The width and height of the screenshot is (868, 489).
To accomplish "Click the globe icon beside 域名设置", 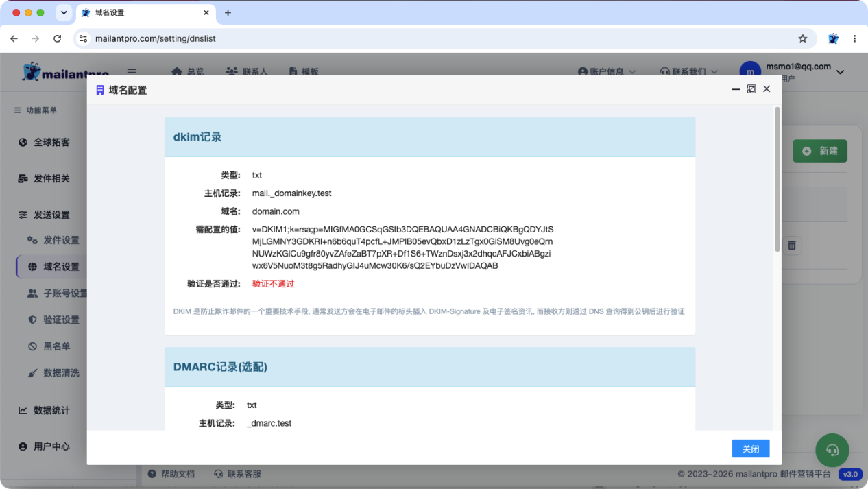I will pyautogui.click(x=32, y=267).
